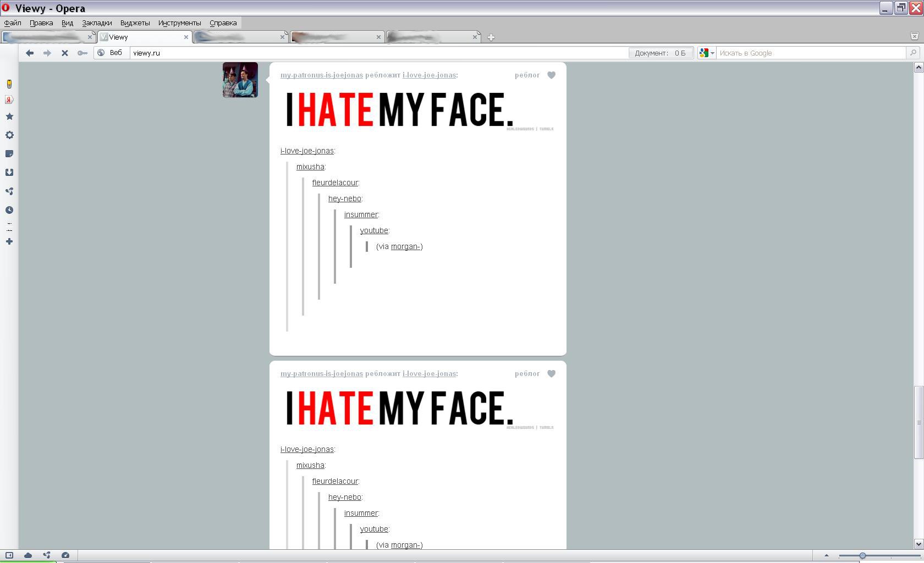Screen dimensions: 924x563
Task: Add a new panel with sidebar plus icon
Action: point(9,241)
